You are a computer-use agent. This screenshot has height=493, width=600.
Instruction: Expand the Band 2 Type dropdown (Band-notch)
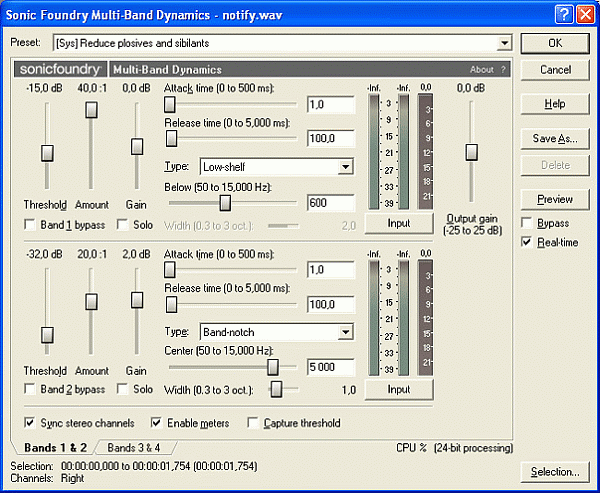pos(345,332)
